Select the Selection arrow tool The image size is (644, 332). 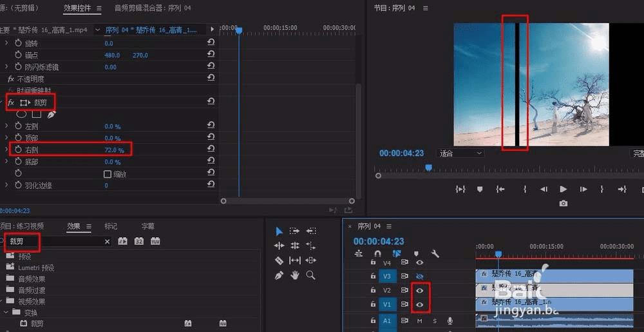(279, 231)
